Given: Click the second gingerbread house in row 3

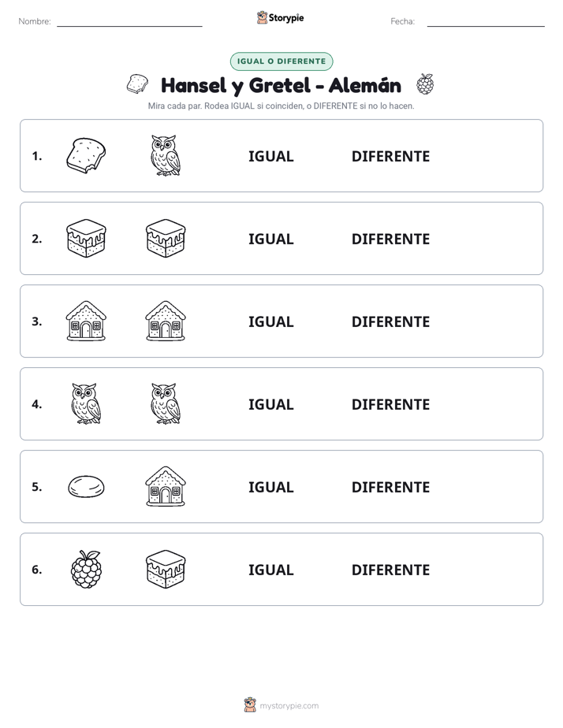Looking at the screenshot, I should pos(166,321).
